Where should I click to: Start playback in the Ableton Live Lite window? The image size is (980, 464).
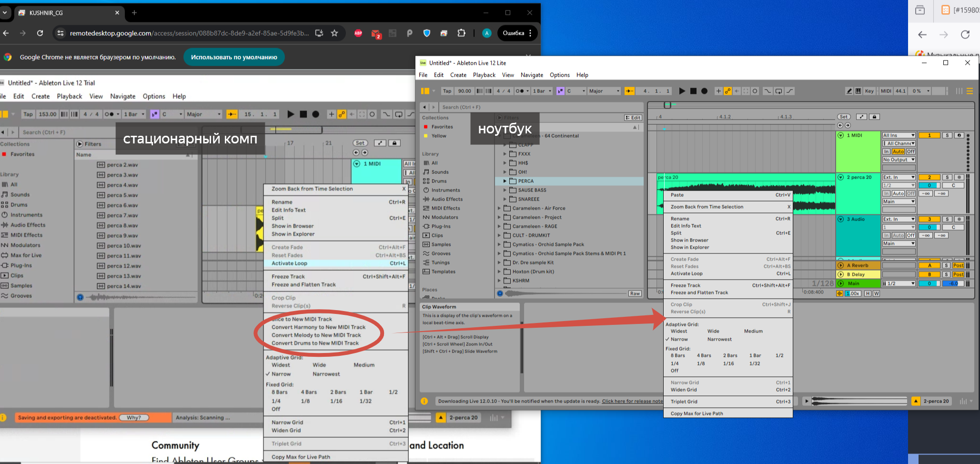682,91
